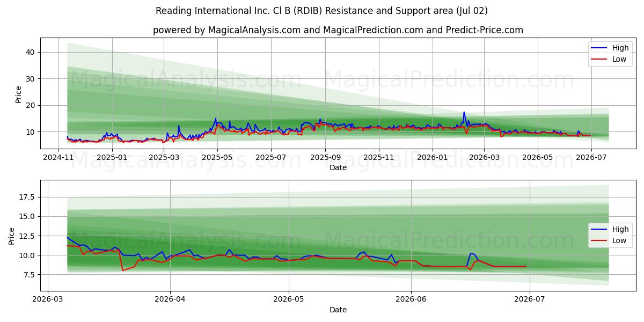Click the chart title mentioning RDIB
Screen dimensions: 644x322
coord(322,11)
